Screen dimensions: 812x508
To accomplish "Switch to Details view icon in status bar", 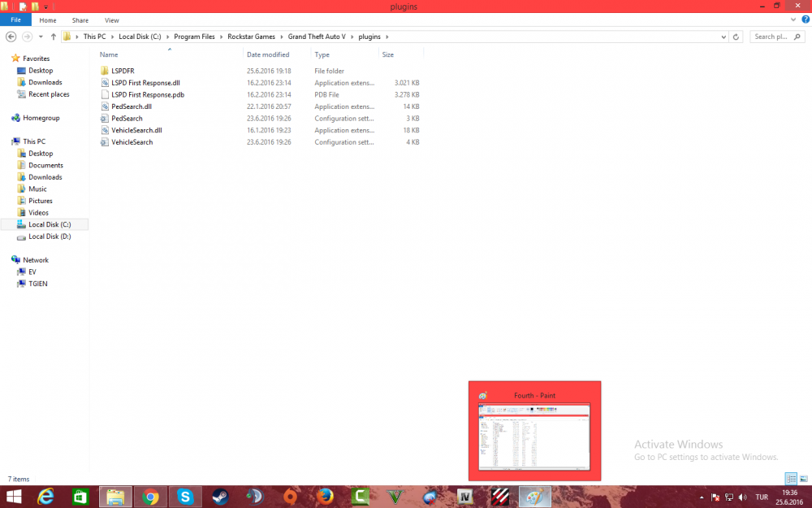I will tap(791, 479).
